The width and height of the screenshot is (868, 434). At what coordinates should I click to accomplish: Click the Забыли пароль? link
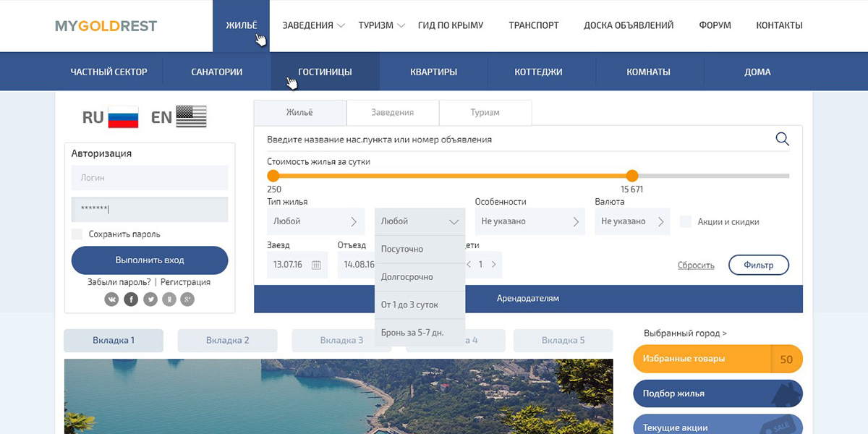point(119,282)
